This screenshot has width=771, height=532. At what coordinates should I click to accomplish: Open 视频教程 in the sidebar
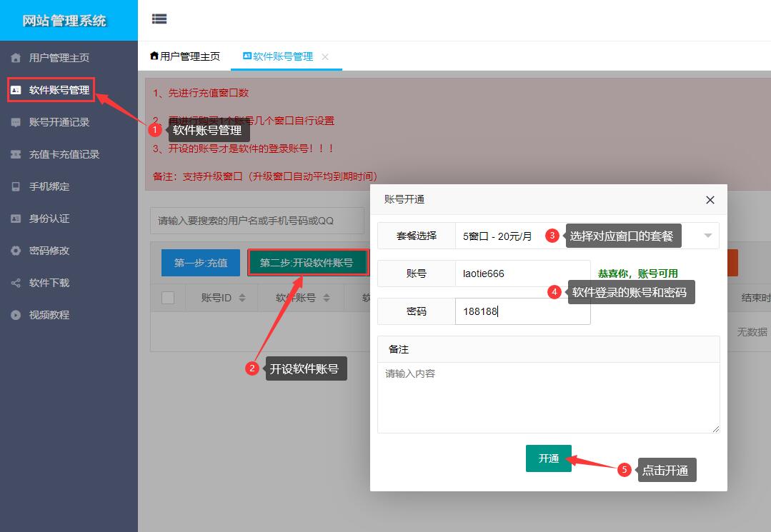[x=49, y=315]
